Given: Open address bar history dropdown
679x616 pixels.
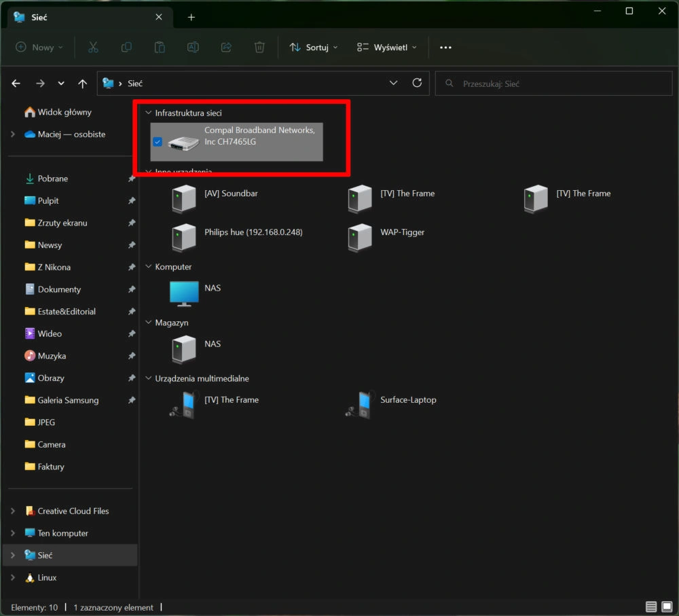Looking at the screenshot, I should coord(393,83).
